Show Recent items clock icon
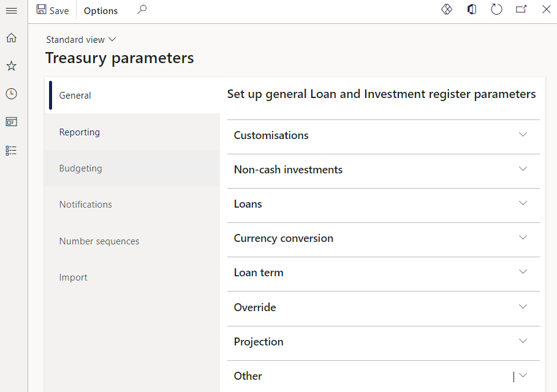 (11, 94)
